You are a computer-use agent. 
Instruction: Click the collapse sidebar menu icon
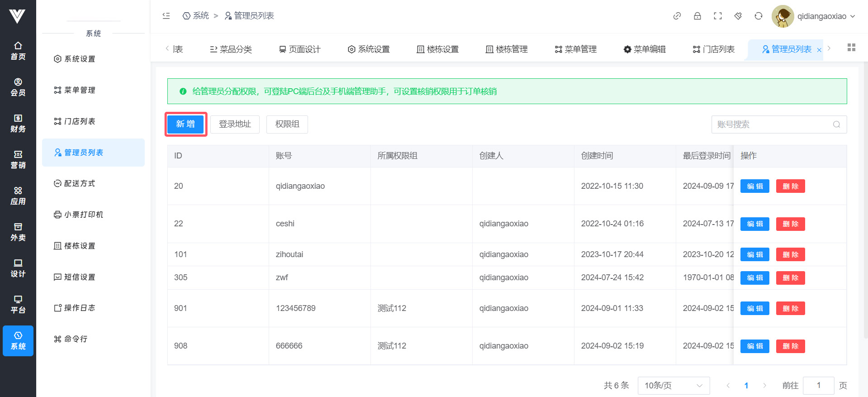coord(166,16)
